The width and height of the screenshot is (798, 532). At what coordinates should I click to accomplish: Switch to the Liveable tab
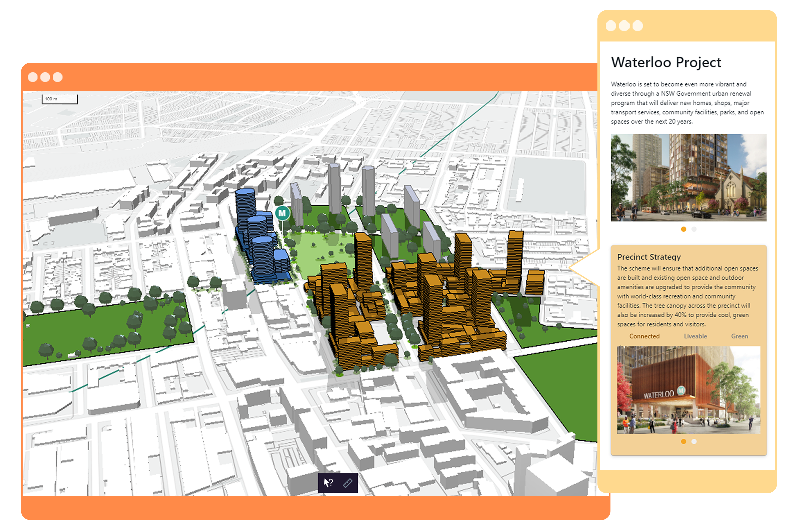(695, 336)
